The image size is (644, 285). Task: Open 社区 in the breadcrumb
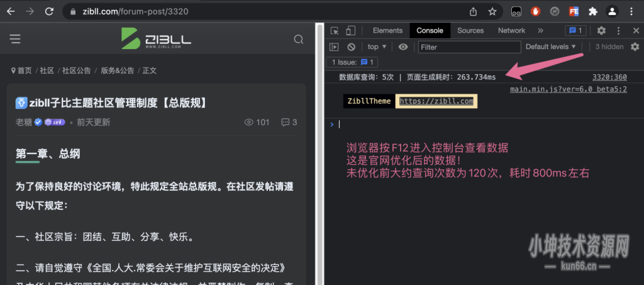(x=47, y=70)
